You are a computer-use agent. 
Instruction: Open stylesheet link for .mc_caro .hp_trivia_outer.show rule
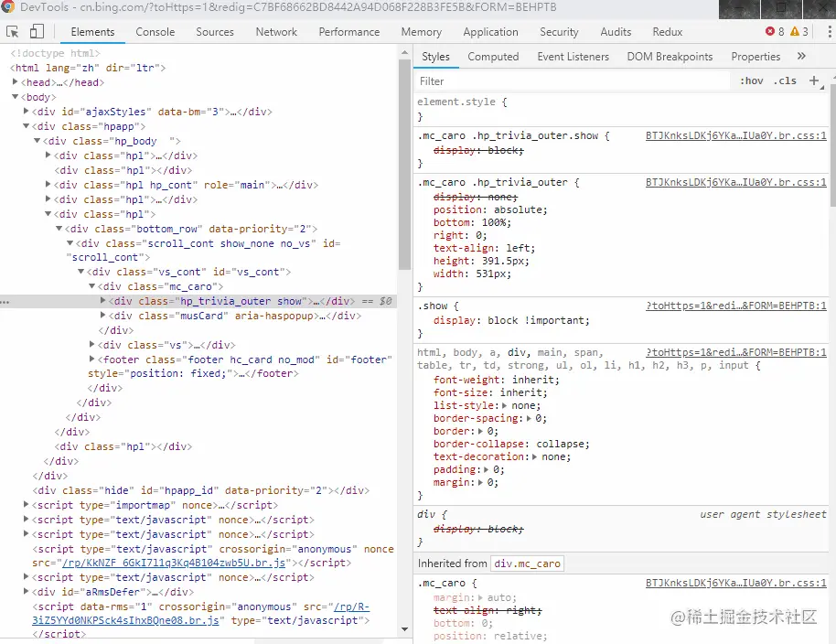pos(735,136)
